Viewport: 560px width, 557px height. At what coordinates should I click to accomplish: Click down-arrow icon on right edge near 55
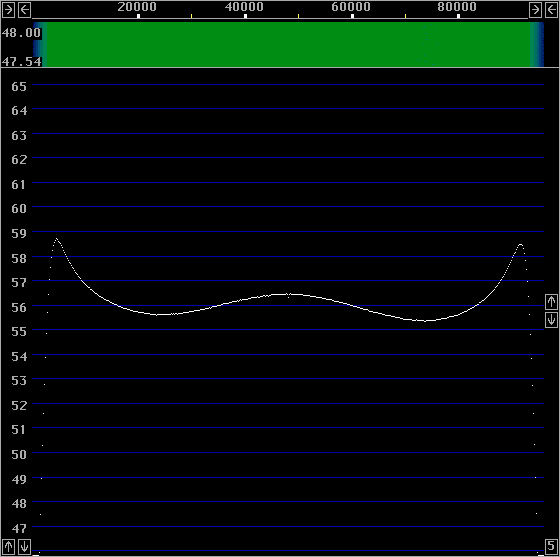tap(551, 320)
